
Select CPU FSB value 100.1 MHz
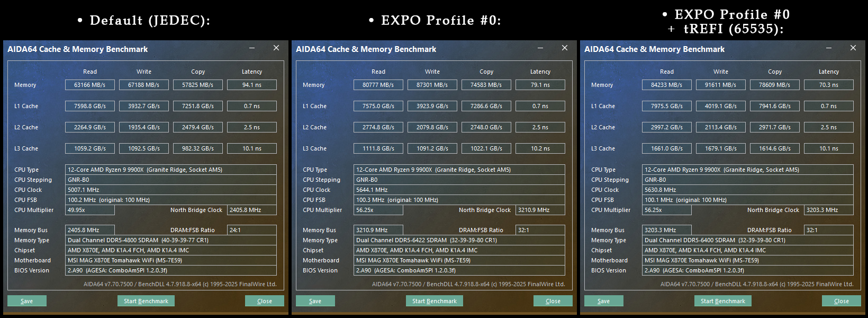(x=748, y=200)
